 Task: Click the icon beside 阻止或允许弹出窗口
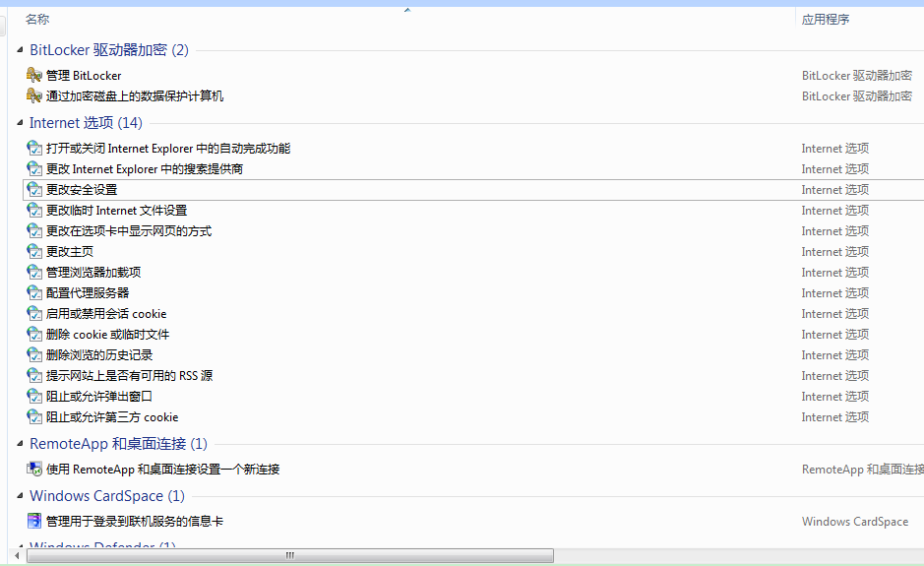[34, 396]
